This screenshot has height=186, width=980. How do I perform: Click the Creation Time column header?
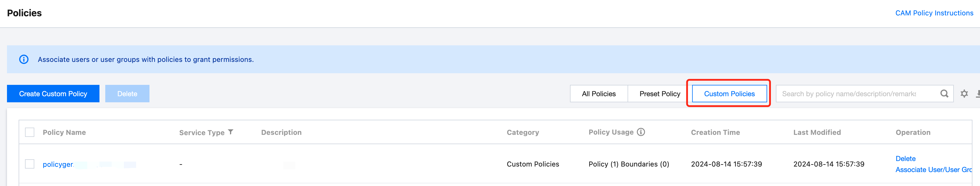point(715,132)
